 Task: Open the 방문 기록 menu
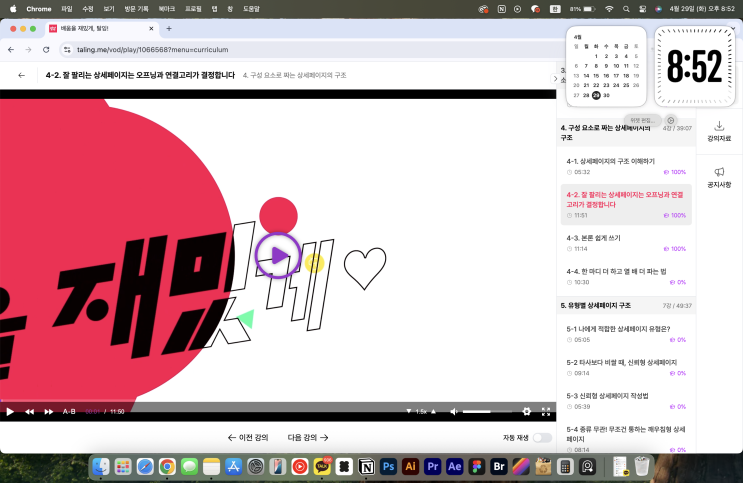(x=136, y=9)
